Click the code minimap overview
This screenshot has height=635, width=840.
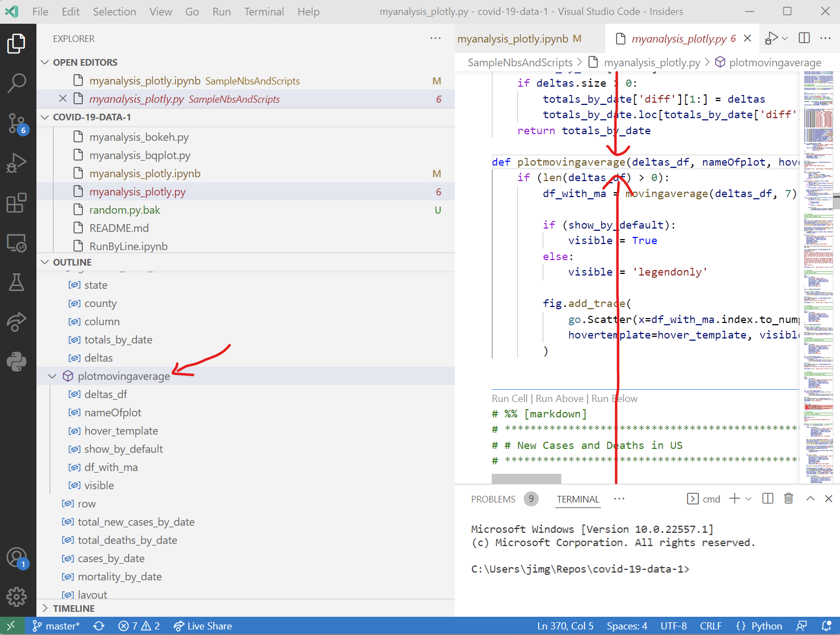coord(818,276)
